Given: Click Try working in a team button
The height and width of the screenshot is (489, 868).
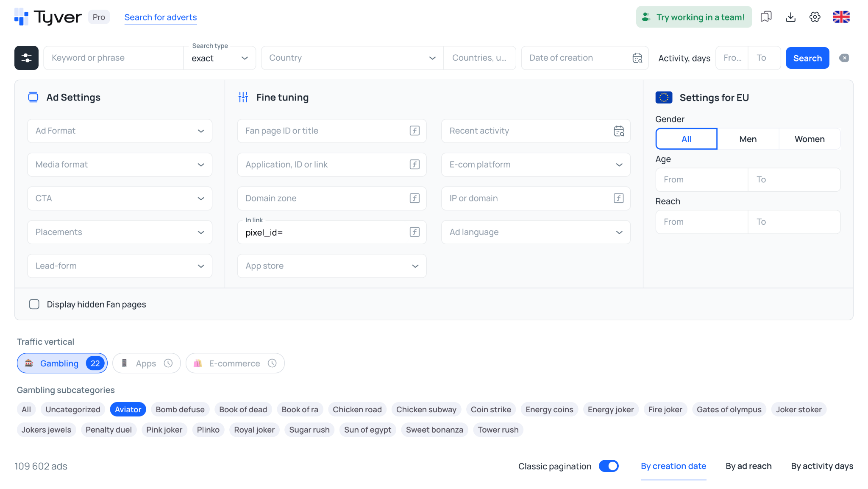Looking at the screenshot, I should (694, 17).
